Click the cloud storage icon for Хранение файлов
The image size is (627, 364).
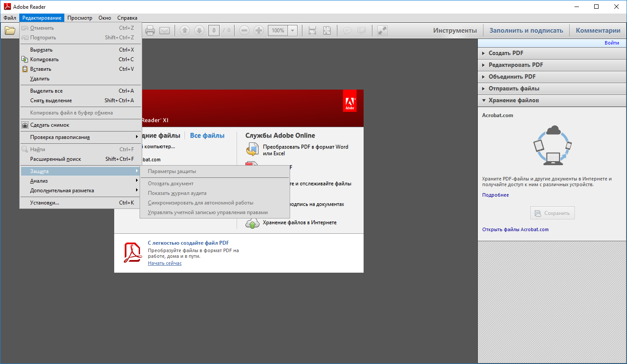[252, 223]
